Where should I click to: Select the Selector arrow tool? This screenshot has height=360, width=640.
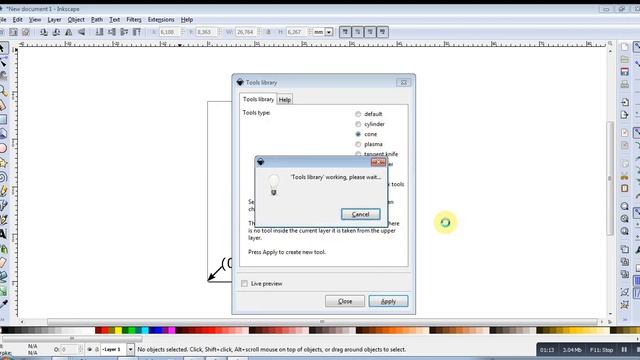(3, 48)
